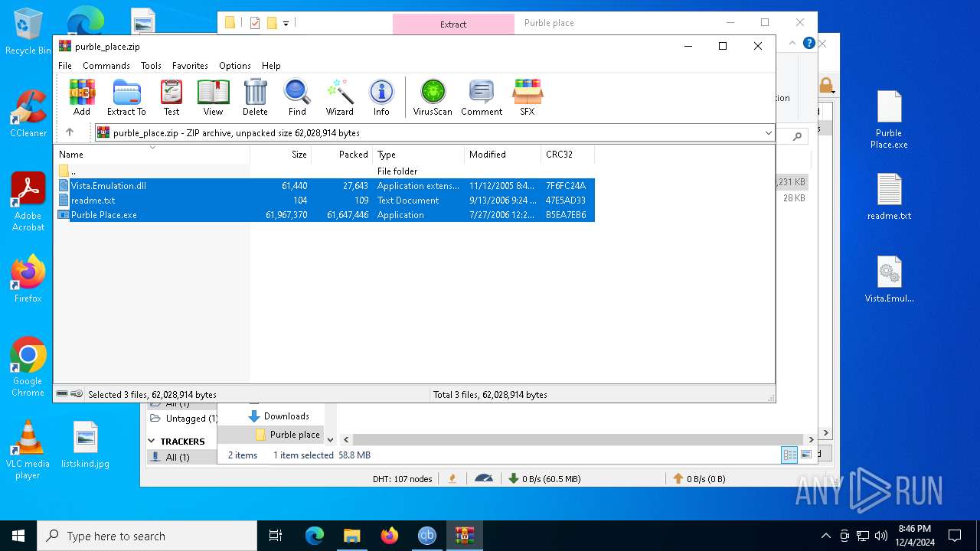Start VirusScan on the archive
Screen dimensions: 980x551
(x=433, y=97)
